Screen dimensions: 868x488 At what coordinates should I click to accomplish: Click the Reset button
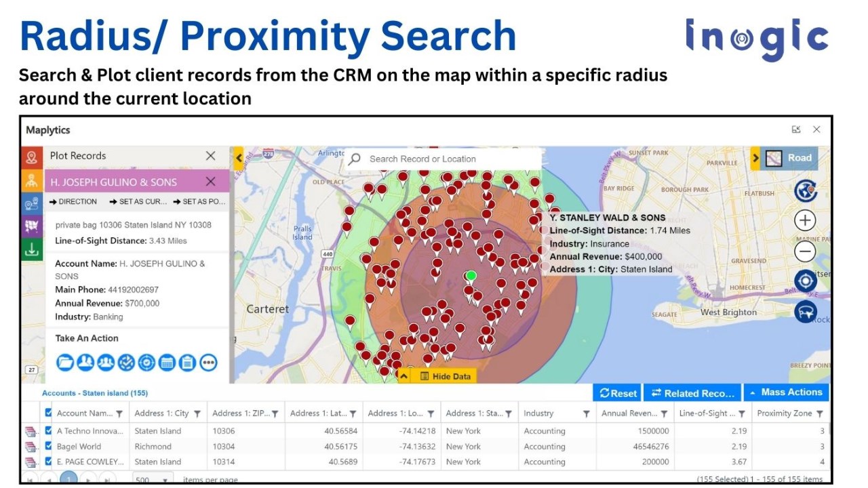[x=618, y=393]
